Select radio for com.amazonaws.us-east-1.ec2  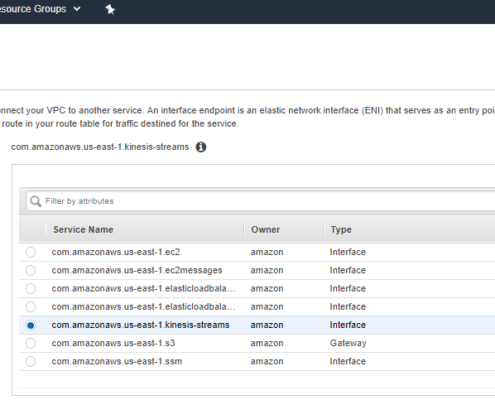pos(31,252)
